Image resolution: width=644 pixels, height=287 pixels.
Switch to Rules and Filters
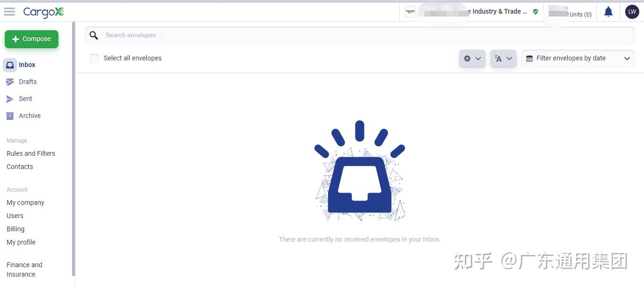click(x=31, y=153)
